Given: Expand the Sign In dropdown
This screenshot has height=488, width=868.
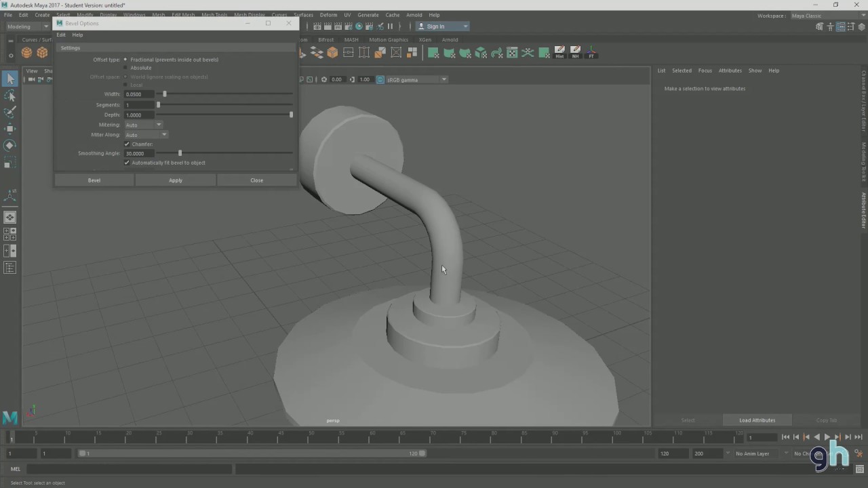Looking at the screenshot, I should [x=442, y=26].
